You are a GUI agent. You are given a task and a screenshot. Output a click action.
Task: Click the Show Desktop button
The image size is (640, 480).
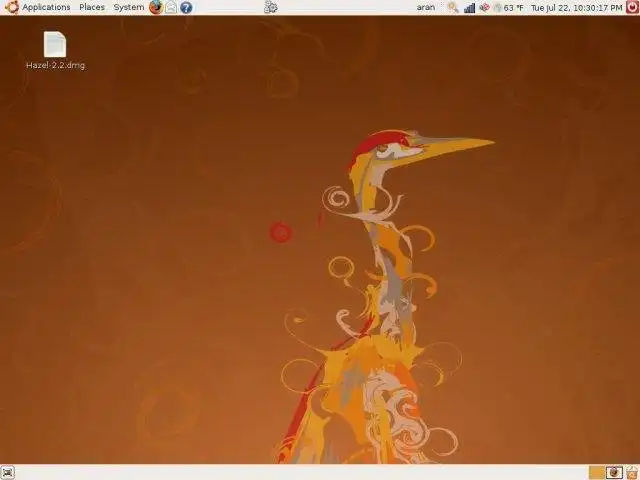coord(8,473)
